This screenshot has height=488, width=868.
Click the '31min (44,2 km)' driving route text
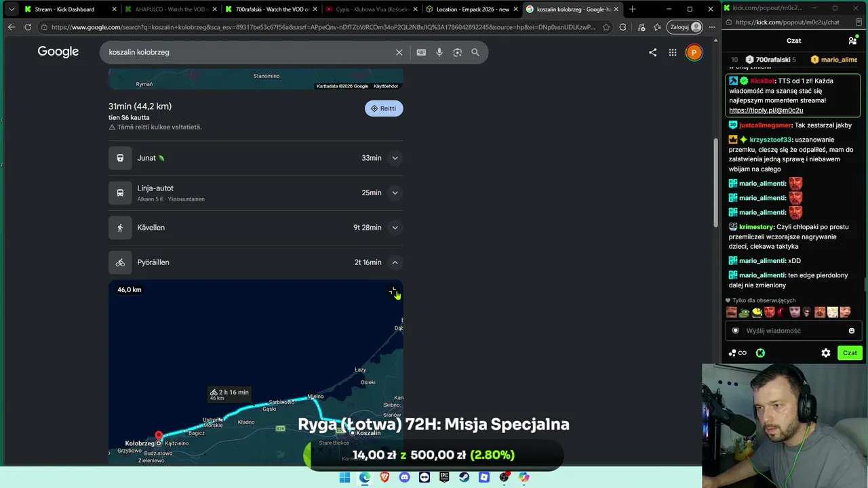140,106
